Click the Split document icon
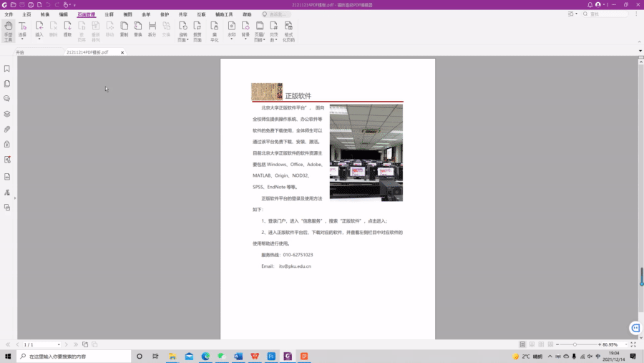This screenshot has height=363, width=644. point(152,29)
